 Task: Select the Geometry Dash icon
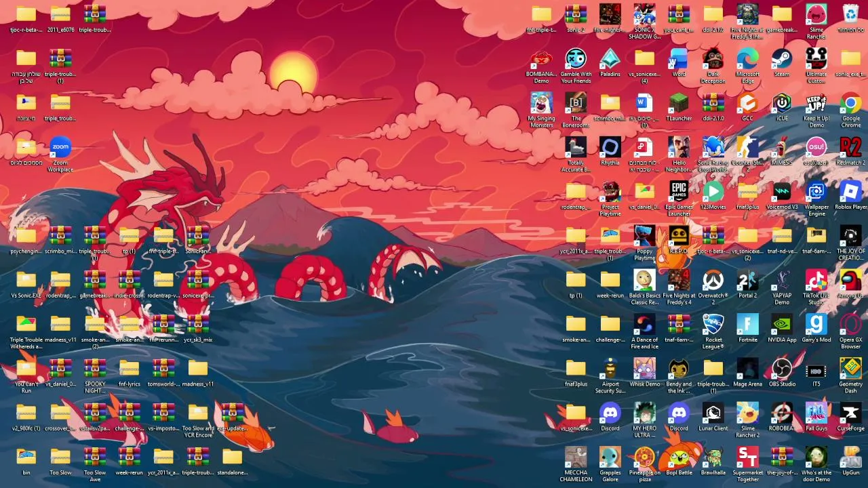click(850, 369)
